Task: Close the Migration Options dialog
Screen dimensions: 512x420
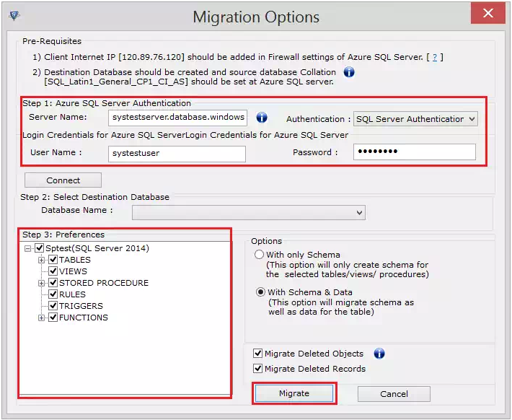Action: [488, 13]
